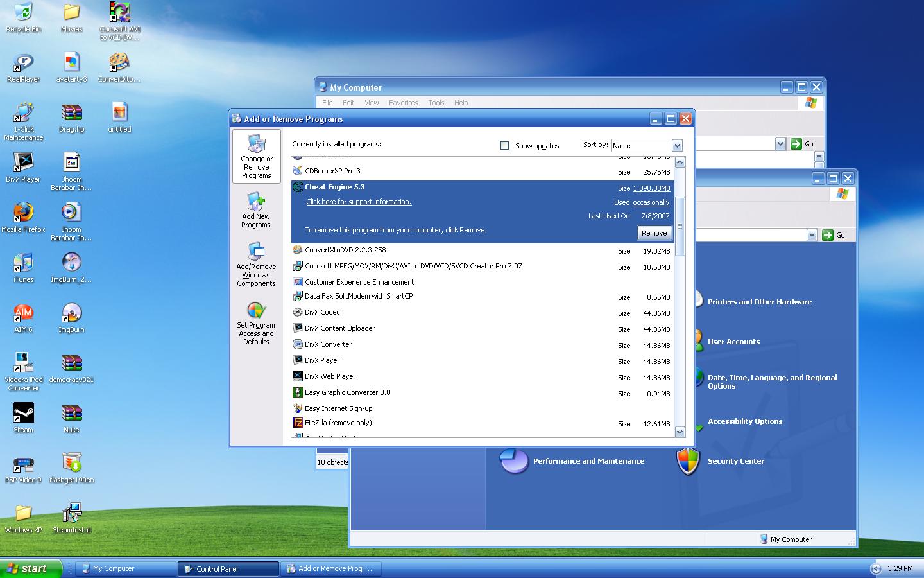Select Mozilla Firefox desktop icon
Screen dimensions: 924x578
click(23, 213)
